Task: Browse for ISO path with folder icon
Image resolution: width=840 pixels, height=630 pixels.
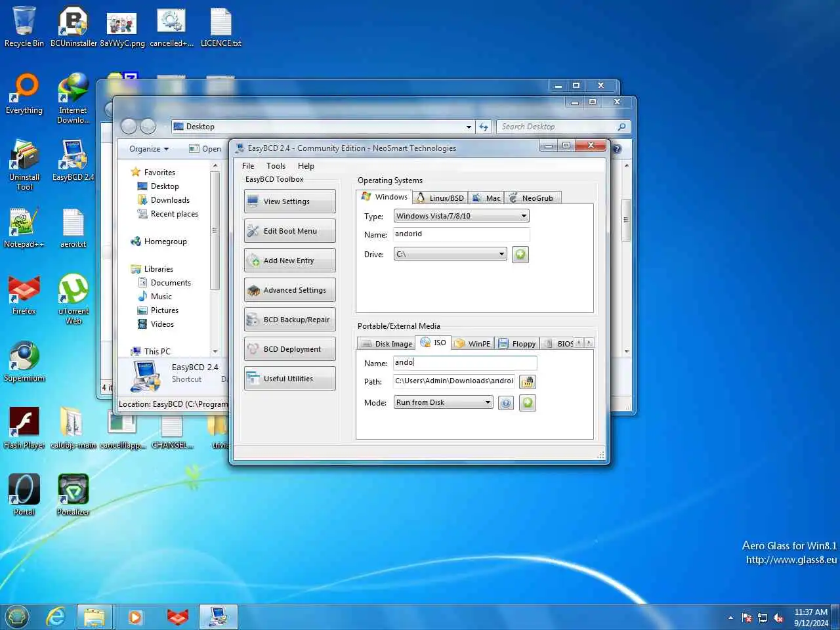Action: point(527,381)
